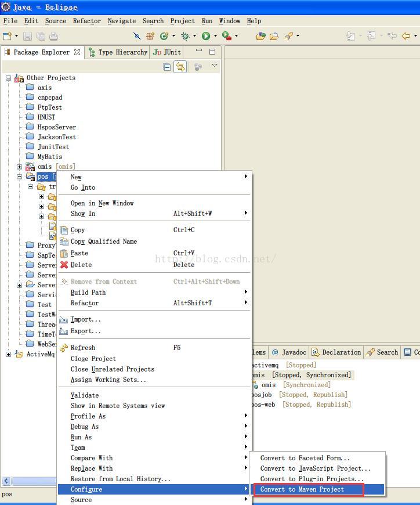The height and width of the screenshot is (505, 420).
Task: Collapse the pos project node
Action: pos(19,176)
